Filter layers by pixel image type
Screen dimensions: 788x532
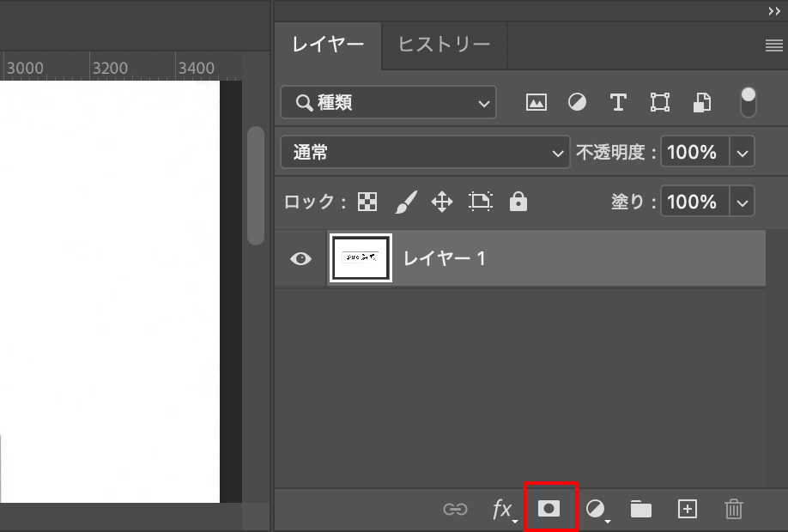pyautogui.click(x=536, y=103)
